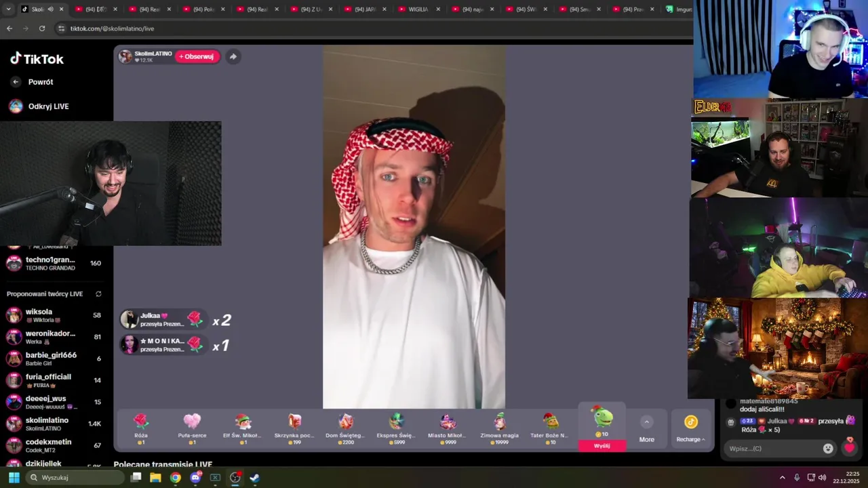Open the barbie_girl666 suggested live stream

54,359
